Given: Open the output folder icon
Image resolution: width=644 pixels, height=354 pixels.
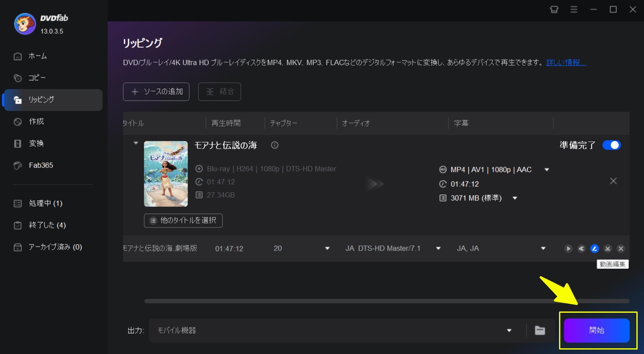Looking at the screenshot, I should pyautogui.click(x=540, y=331).
